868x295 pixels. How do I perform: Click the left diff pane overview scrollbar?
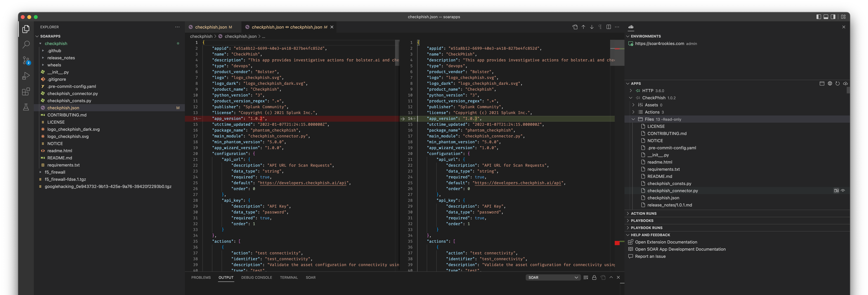click(397, 52)
